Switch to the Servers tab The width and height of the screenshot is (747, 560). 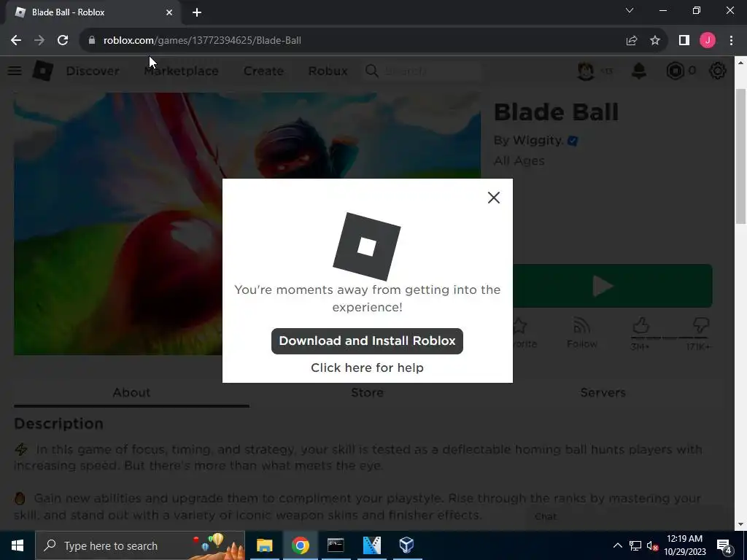[x=603, y=393]
